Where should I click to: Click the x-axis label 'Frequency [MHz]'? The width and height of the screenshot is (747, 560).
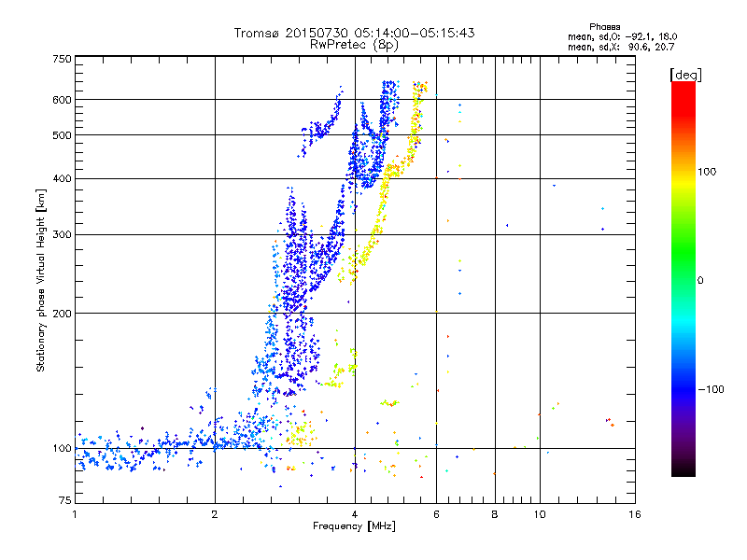click(x=354, y=526)
